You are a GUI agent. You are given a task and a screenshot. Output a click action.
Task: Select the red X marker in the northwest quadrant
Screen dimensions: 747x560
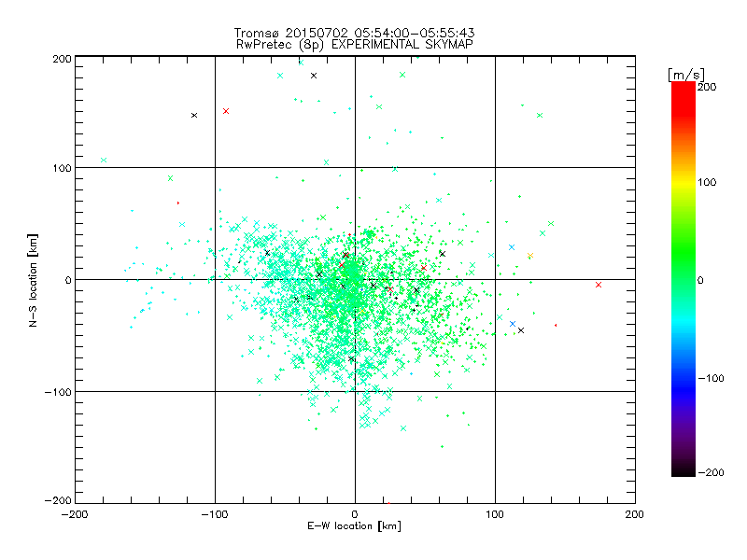click(x=226, y=111)
